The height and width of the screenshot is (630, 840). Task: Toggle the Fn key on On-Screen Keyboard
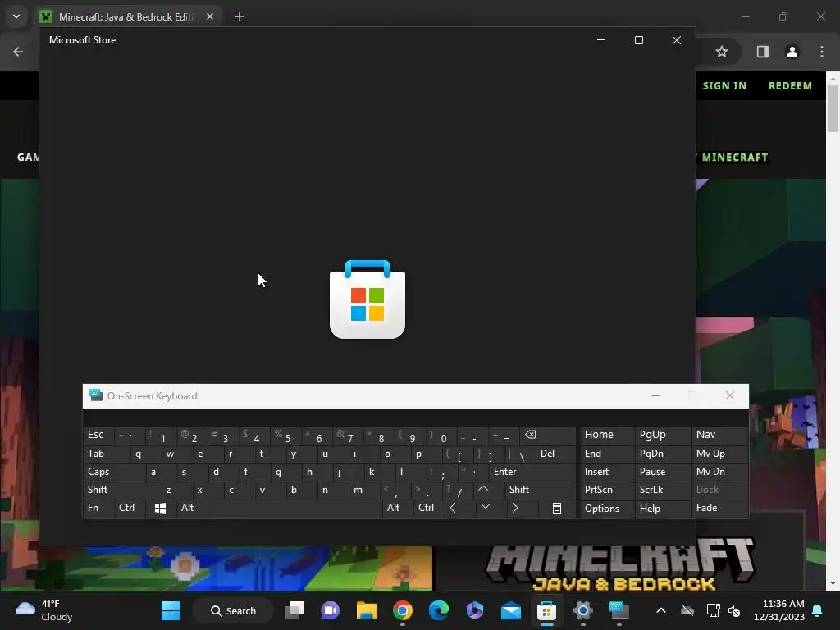[98, 508]
